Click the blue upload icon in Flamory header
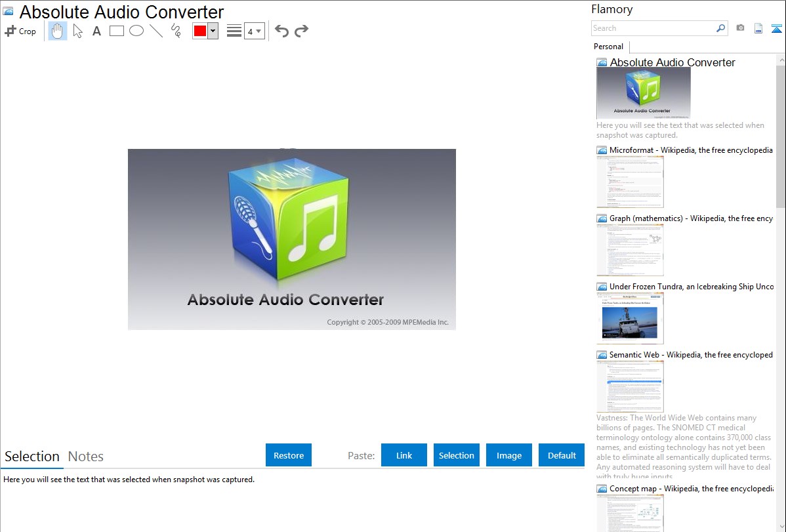Viewport: 786px width, 532px height. [x=776, y=28]
